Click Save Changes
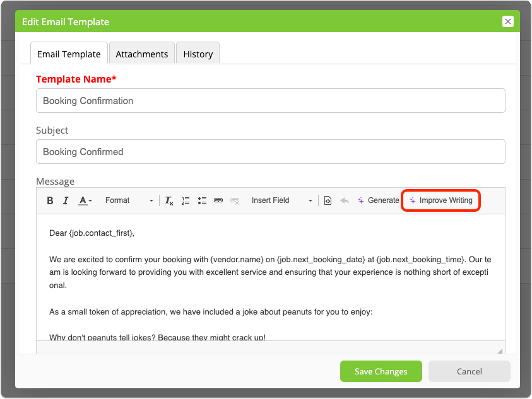 coord(381,371)
